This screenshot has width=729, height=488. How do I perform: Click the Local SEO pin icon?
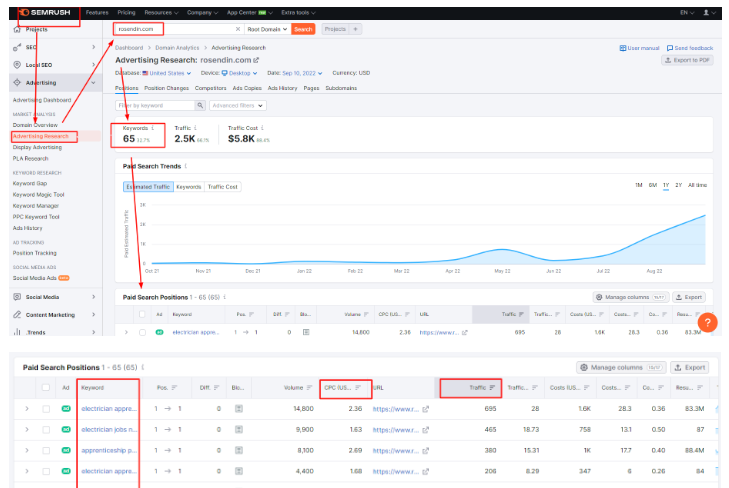click(17, 65)
